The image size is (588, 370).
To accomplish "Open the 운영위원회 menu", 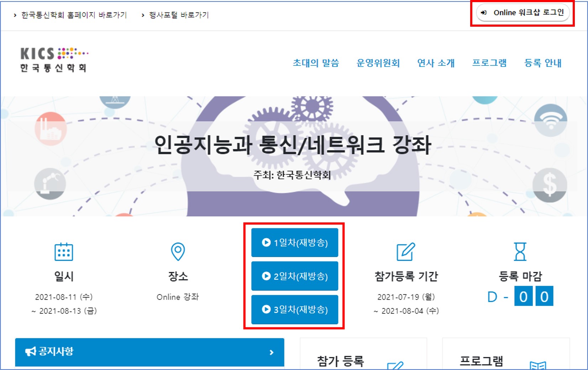I will pos(378,63).
